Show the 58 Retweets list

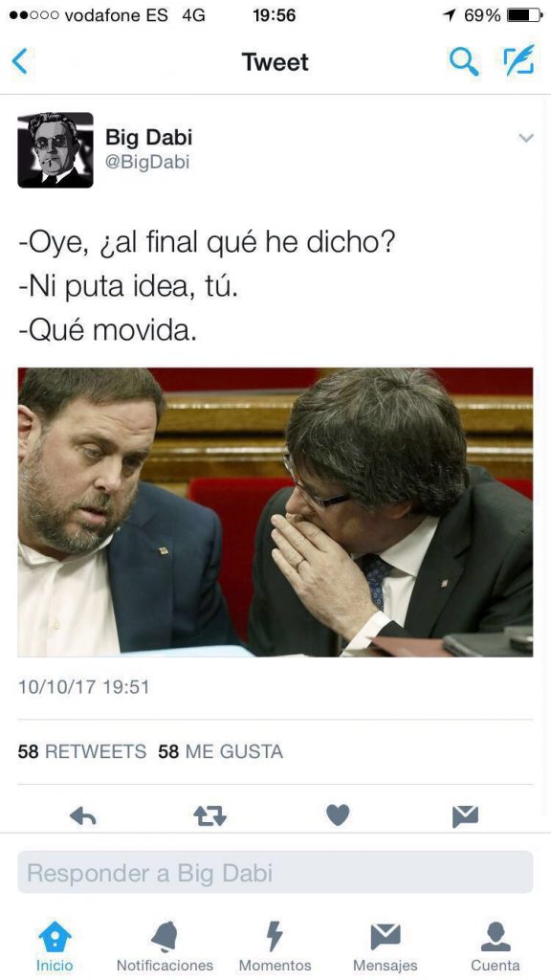(82, 751)
